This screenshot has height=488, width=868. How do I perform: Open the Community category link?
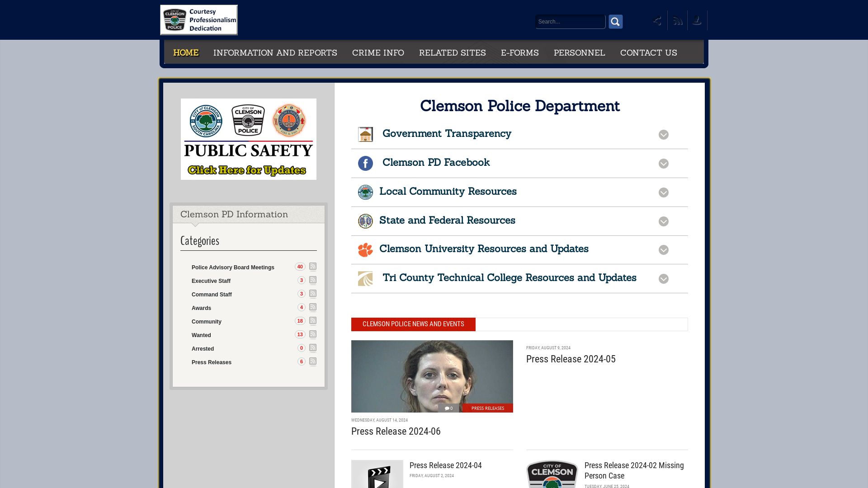[207, 322]
